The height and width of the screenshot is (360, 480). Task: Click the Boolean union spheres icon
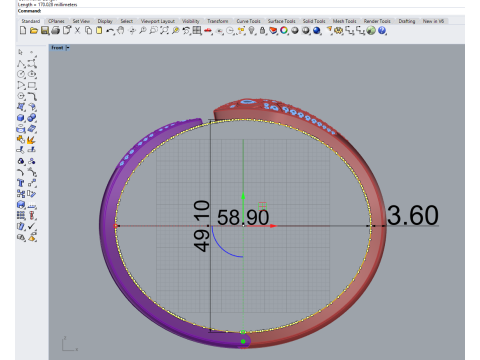[x=32, y=118]
